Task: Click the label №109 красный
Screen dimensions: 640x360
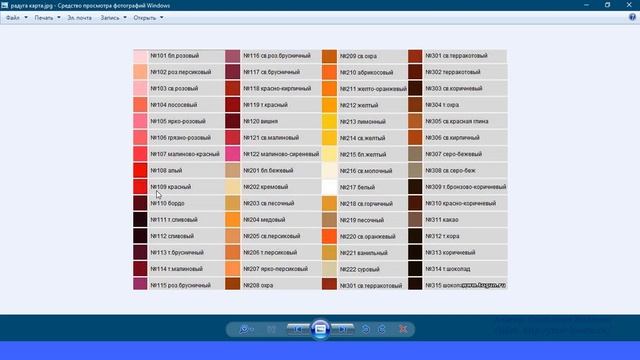Action: coord(171,187)
